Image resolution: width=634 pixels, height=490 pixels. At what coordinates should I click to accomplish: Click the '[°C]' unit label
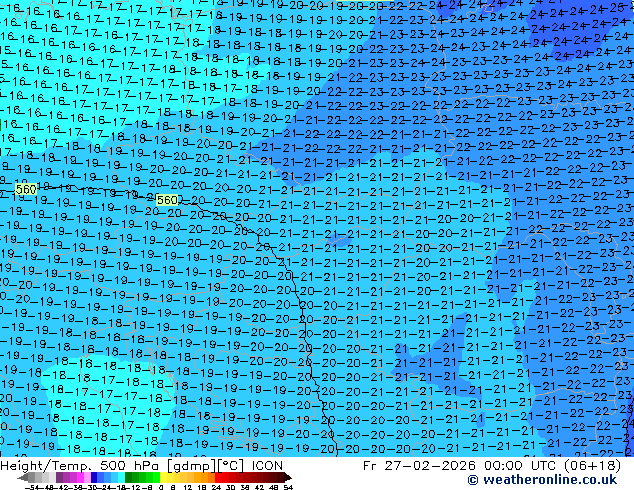pos(231,466)
